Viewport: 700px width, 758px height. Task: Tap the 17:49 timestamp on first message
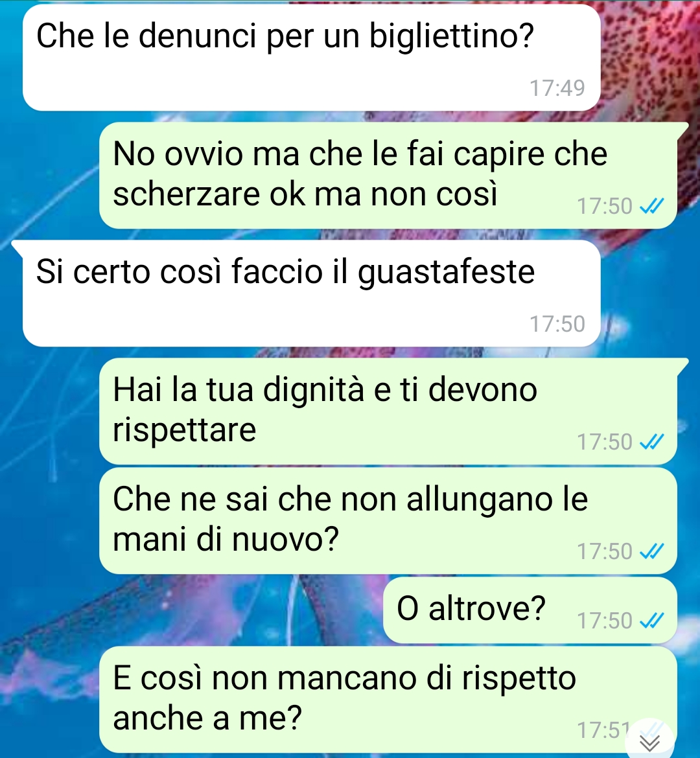557,88
